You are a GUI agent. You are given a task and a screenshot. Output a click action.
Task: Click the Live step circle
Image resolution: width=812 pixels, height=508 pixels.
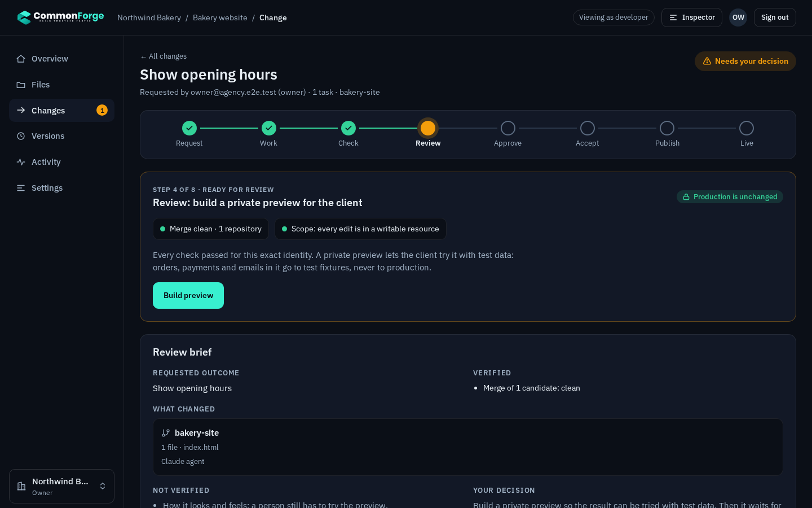tap(747, 128)
